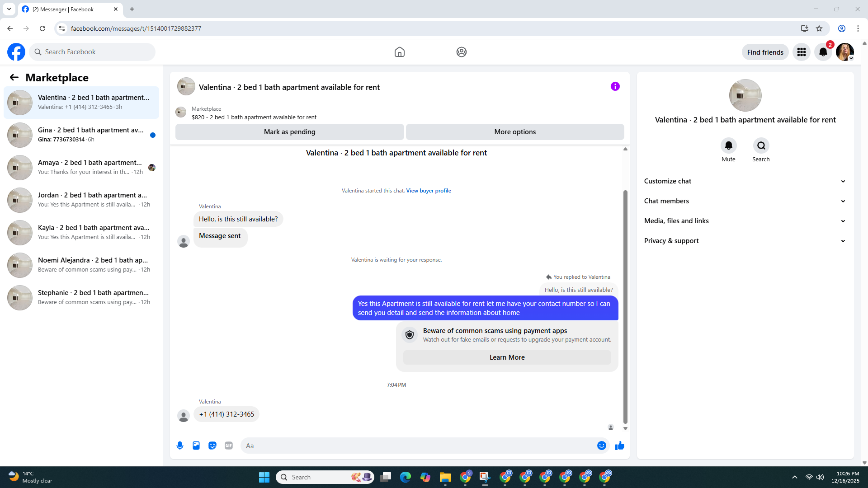Click Find friends button
This screenshot has height=488, width=868.
coord(765,52)
